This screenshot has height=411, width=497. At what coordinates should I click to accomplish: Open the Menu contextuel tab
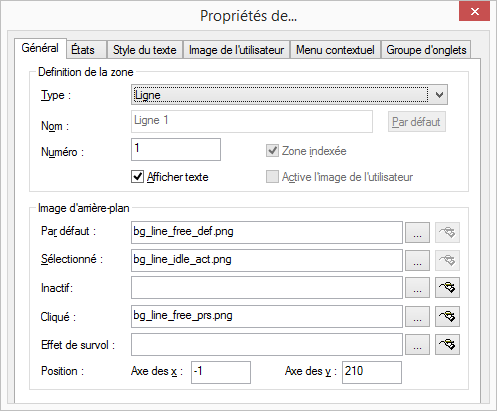(335, 50)
